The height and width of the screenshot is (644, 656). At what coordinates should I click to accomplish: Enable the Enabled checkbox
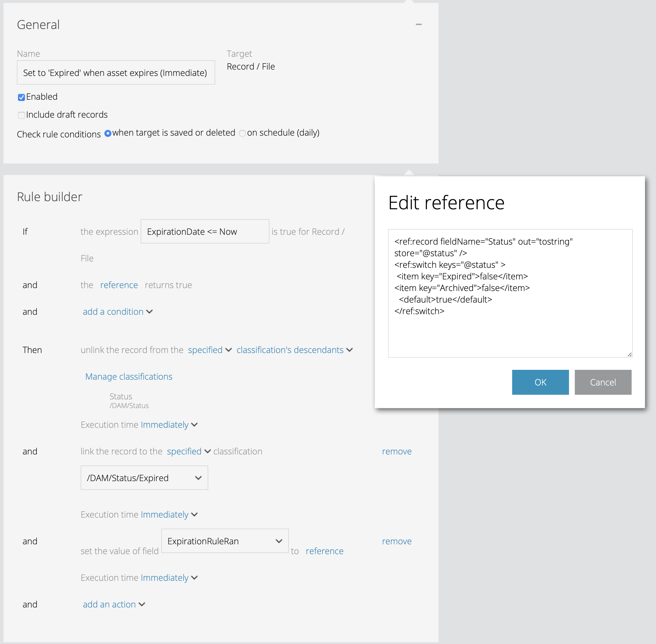pos(21,97)
